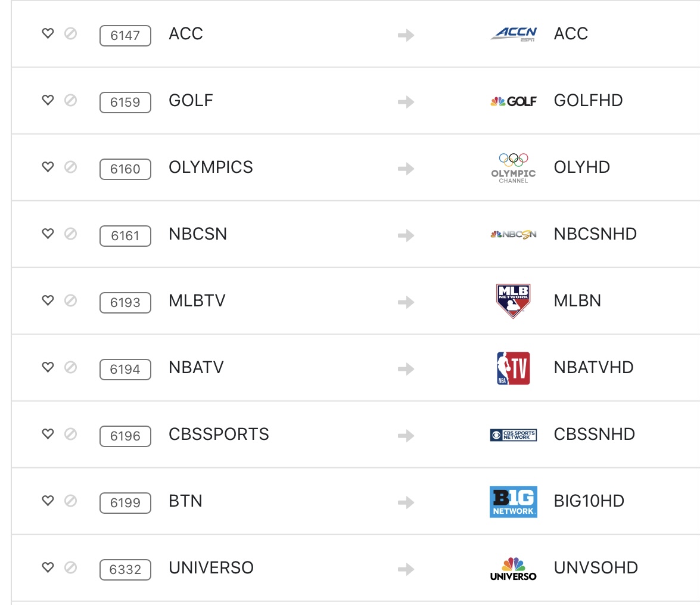
Task: Click the mapping arrow on GOLF row
Action: click(406, 102)
